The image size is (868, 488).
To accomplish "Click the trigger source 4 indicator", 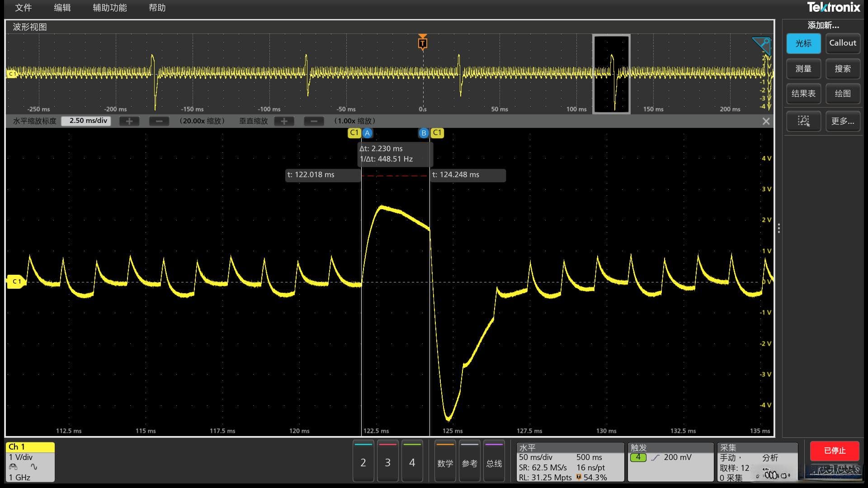I will click(638, 457).
